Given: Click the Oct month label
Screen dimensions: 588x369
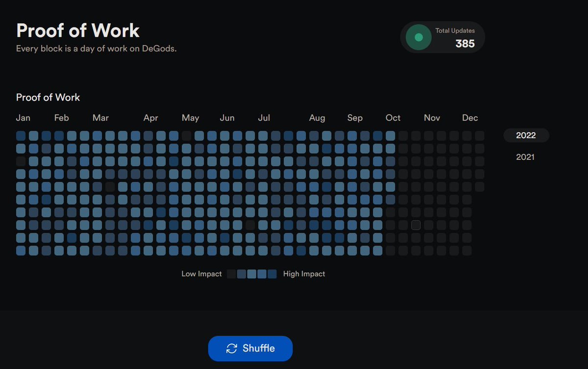Looking at the screenshot, I should pyautogui.click(x=393, y=118).
